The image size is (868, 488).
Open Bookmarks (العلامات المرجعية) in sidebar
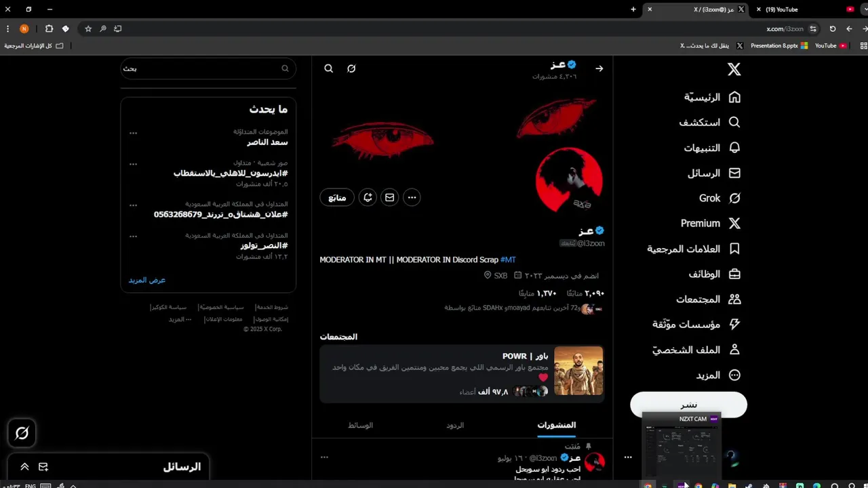tap(694, 249)
